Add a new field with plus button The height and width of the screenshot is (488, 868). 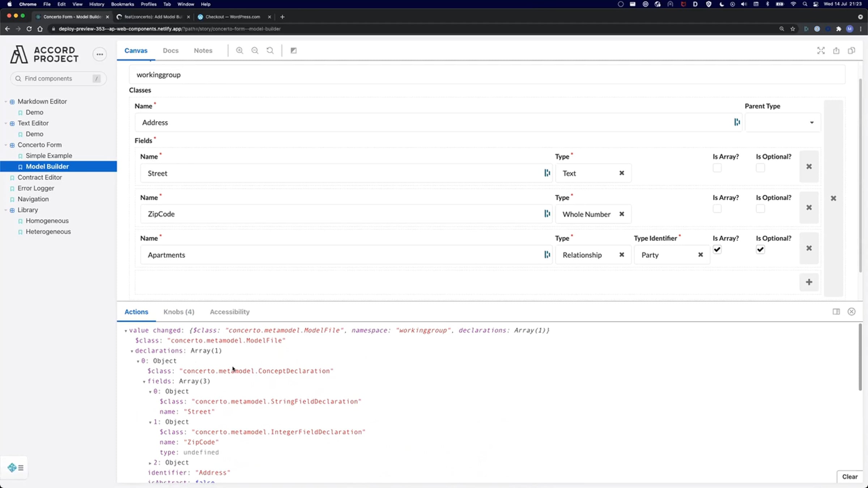pos(809,282)
